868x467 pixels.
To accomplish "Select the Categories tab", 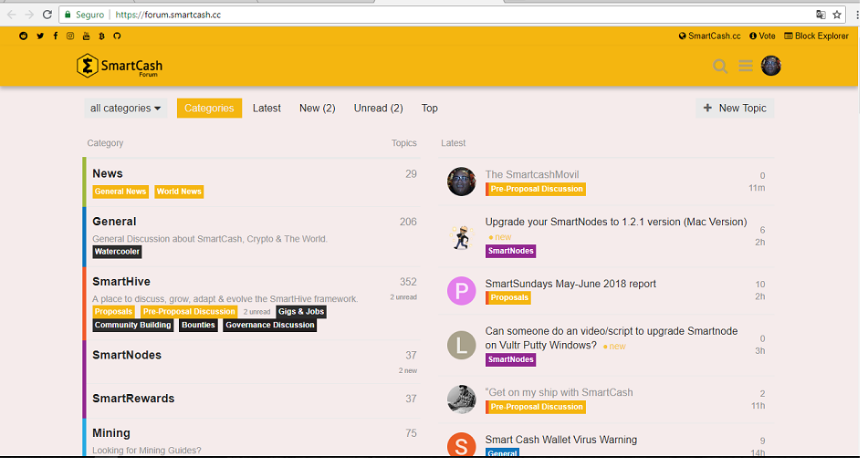I will 209,108.
